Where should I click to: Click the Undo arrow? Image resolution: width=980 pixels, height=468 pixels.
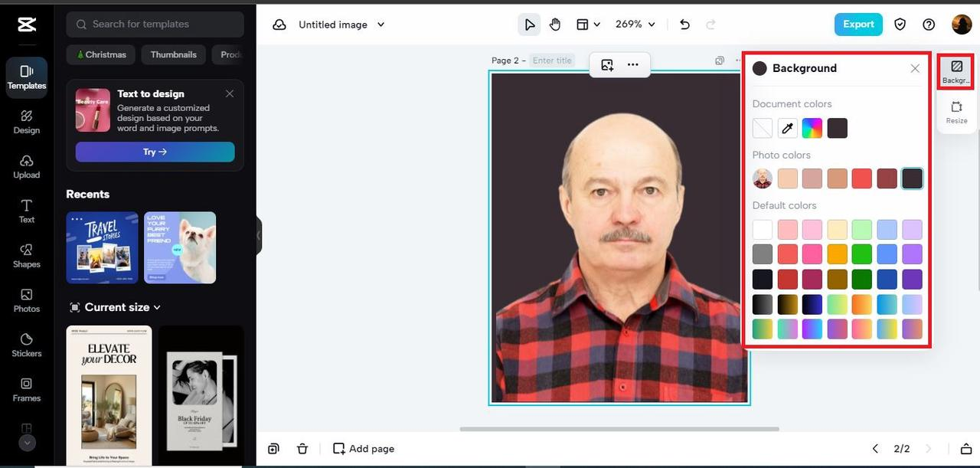pyautogui.click(x=684, y=25)
